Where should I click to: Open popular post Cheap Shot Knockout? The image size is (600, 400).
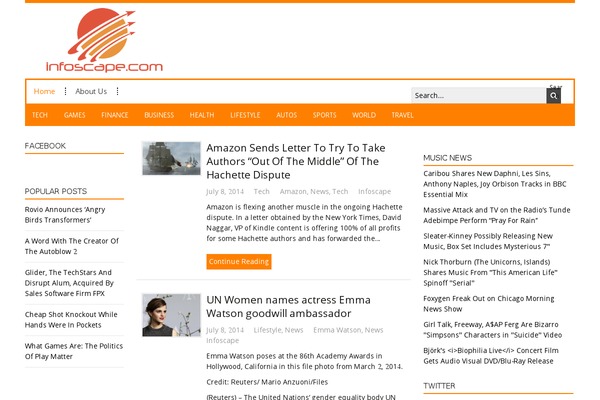pos(71,320)
